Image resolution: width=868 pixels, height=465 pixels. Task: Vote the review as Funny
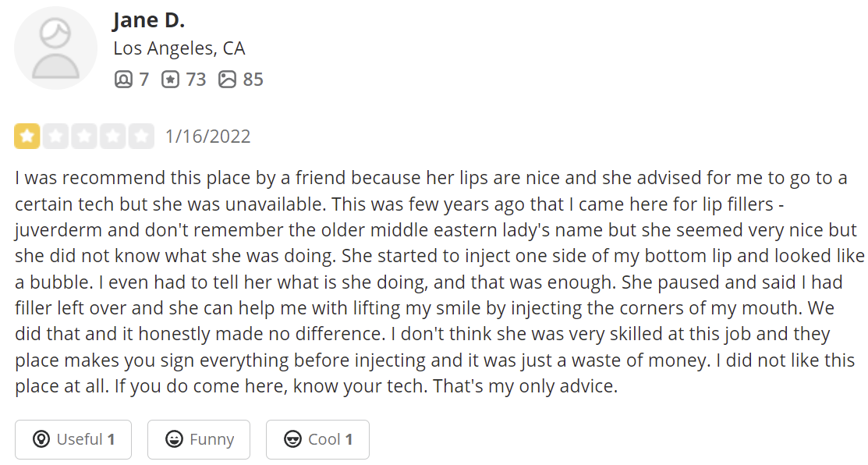[x=199, y=439]
